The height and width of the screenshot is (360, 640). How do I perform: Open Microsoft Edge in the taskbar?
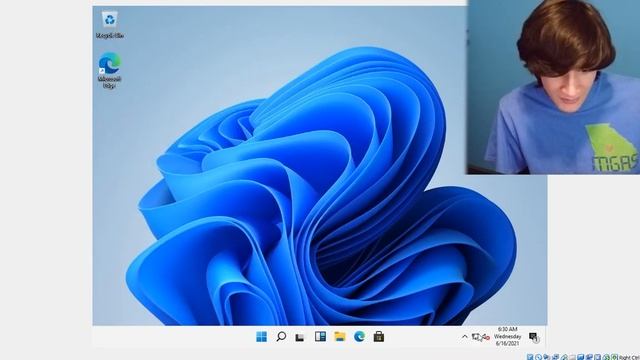[x=359, y=336]
